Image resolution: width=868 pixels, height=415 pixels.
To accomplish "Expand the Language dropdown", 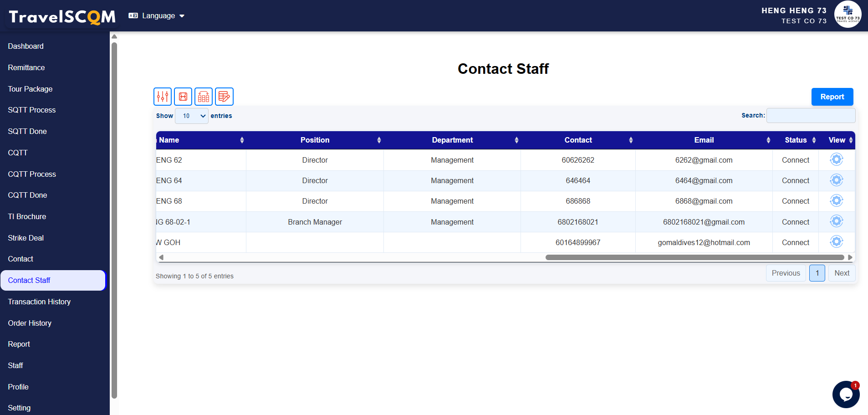I will [x=157, y=16].
